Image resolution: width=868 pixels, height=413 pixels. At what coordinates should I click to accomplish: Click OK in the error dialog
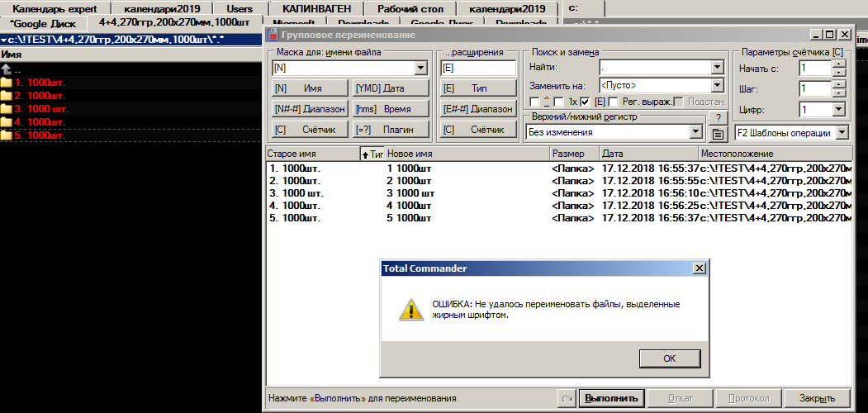[669, 358]
